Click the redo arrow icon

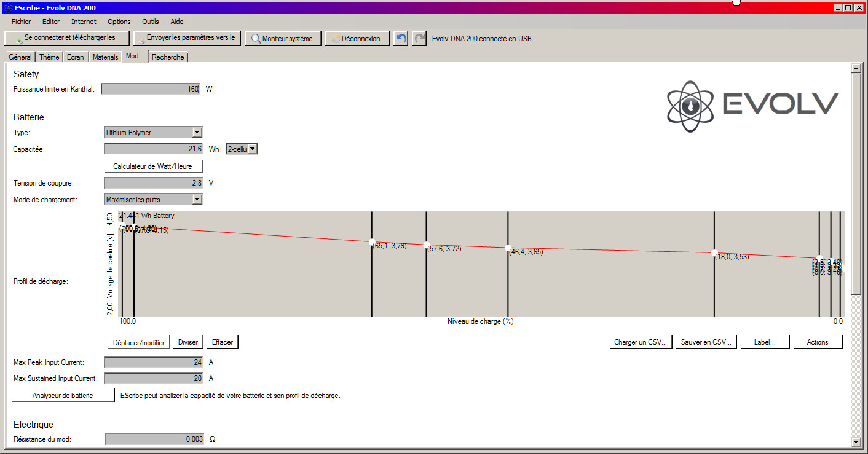[419, 38]
